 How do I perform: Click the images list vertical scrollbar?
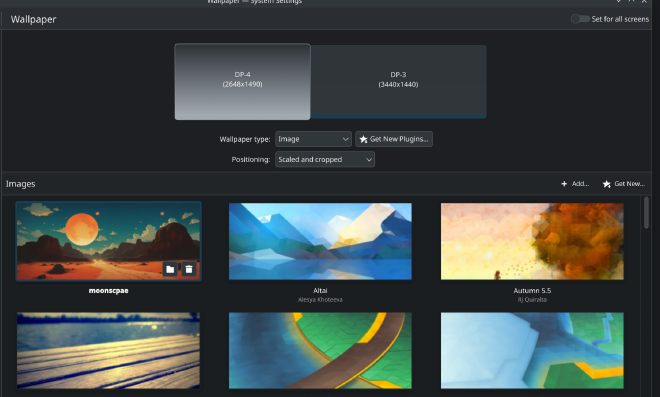[x=647, y=213]
